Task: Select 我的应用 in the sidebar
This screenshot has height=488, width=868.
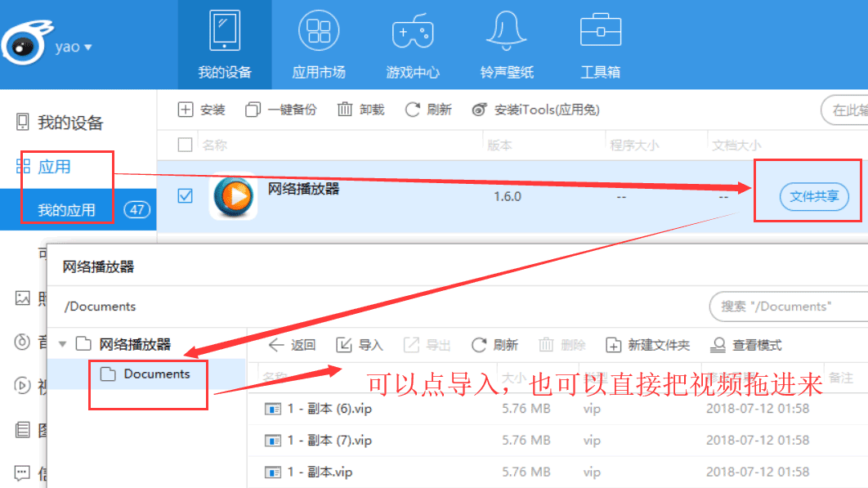Action: (66, 210)
